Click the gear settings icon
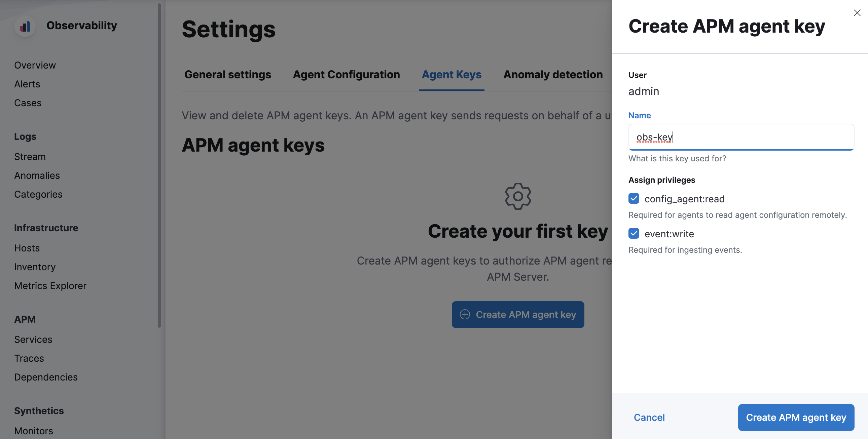Viewport: 868px width, 439px height. coord(518,196)
